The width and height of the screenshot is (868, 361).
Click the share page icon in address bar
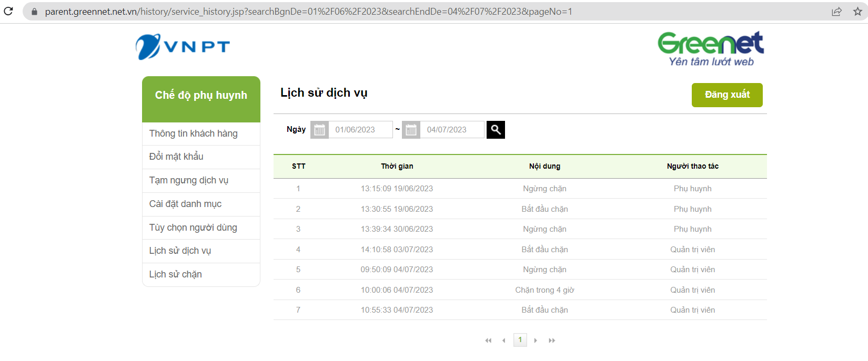click(x=836, y=12)
